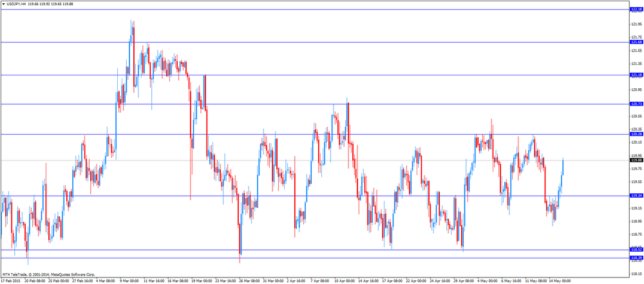Click the 119.15 value on price axis
The height and width of the screenshot is (284, 644).
pyautogui.click(x=637, y=208)
